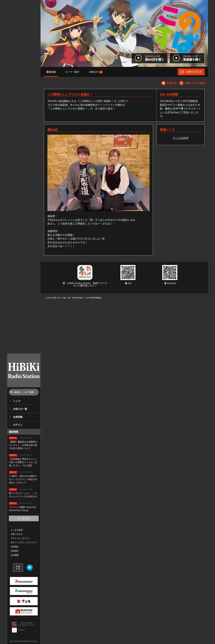
Task: Click the HiBiKi Radio Station sidebar logo
Action: tap(24, 370)
